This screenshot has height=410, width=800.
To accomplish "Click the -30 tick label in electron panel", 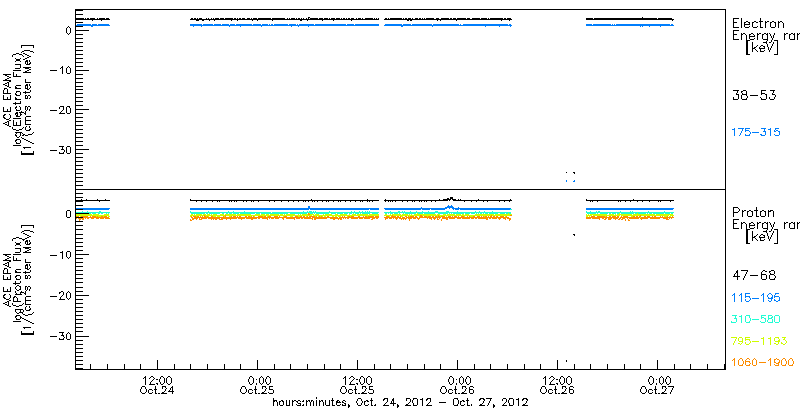I will click(x=60, y=149).
